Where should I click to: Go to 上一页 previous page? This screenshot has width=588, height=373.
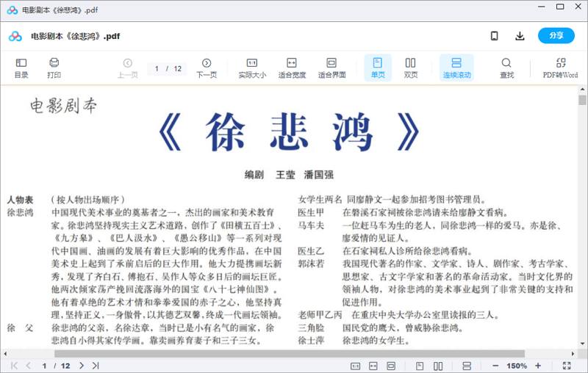click(x=128, y=68)
